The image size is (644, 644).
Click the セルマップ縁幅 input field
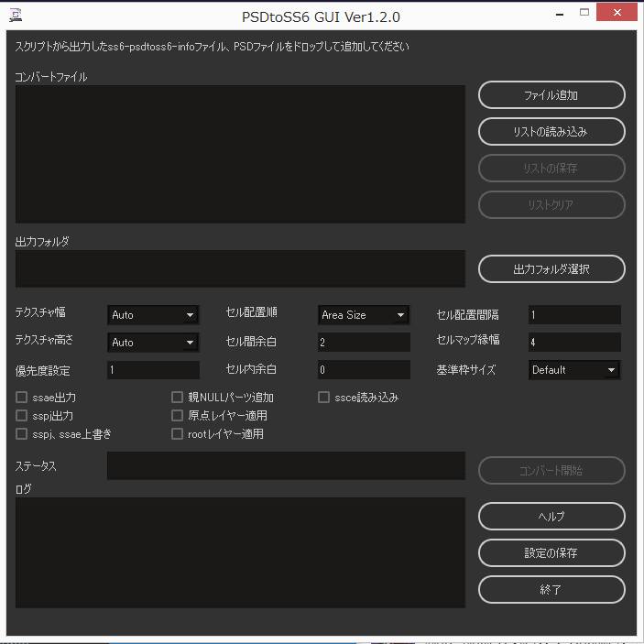tap(574, 342)
